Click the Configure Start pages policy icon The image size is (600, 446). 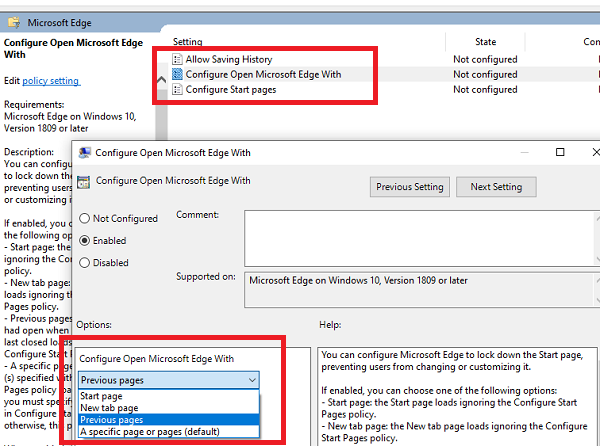pyautogui.click(x=177, y=90)
